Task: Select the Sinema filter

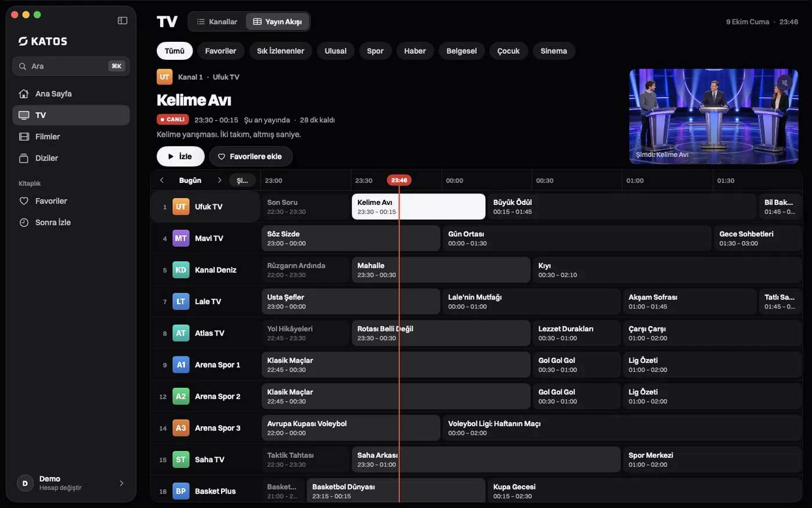Action: 554,51
